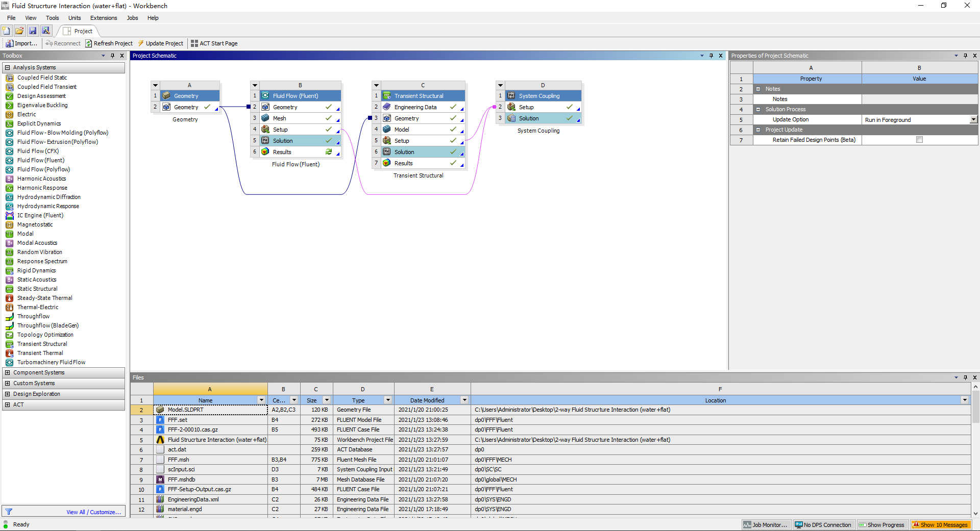The image size is (980, 531).
Task: Select Engineering Data cell icon
Action: 387,107
